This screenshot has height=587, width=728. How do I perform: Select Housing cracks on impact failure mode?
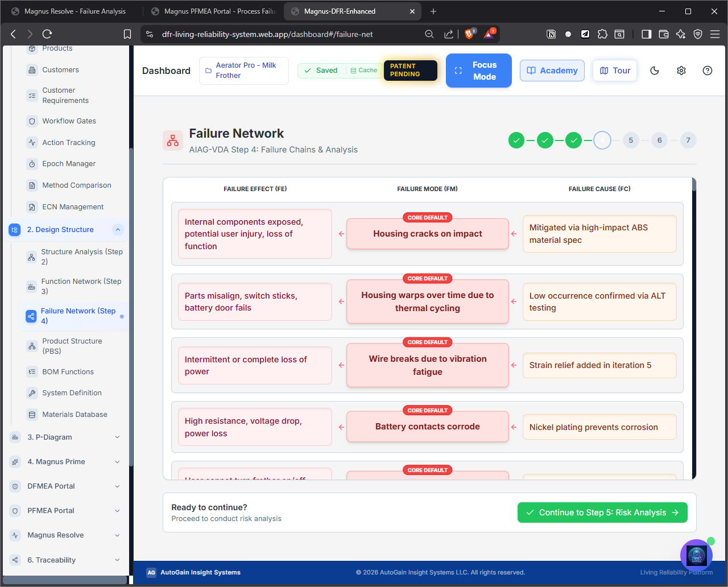point(428,234)
